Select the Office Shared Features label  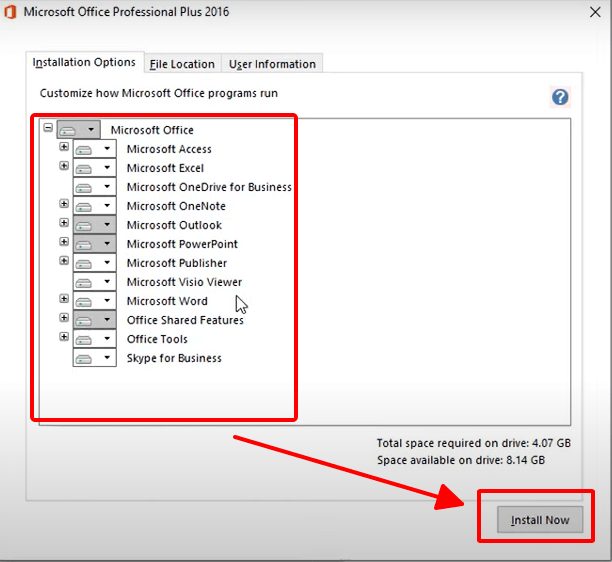point(185,320)
